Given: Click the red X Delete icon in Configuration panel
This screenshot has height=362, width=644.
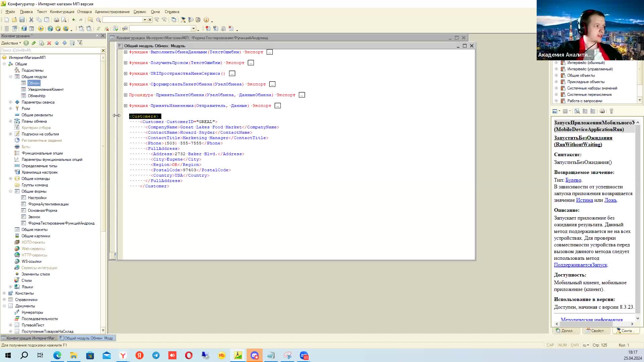Looking at the screenshot, I should (x=49, y=43).
